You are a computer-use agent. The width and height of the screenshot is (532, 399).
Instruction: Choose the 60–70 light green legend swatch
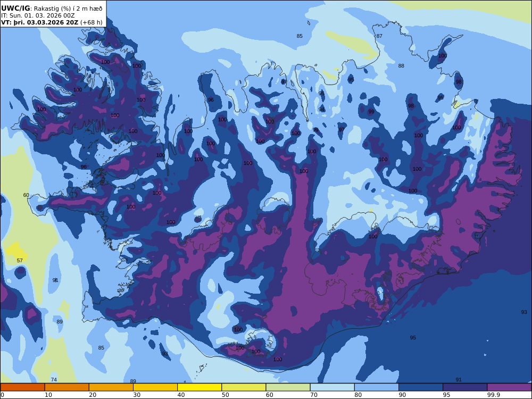click(288, 387)
